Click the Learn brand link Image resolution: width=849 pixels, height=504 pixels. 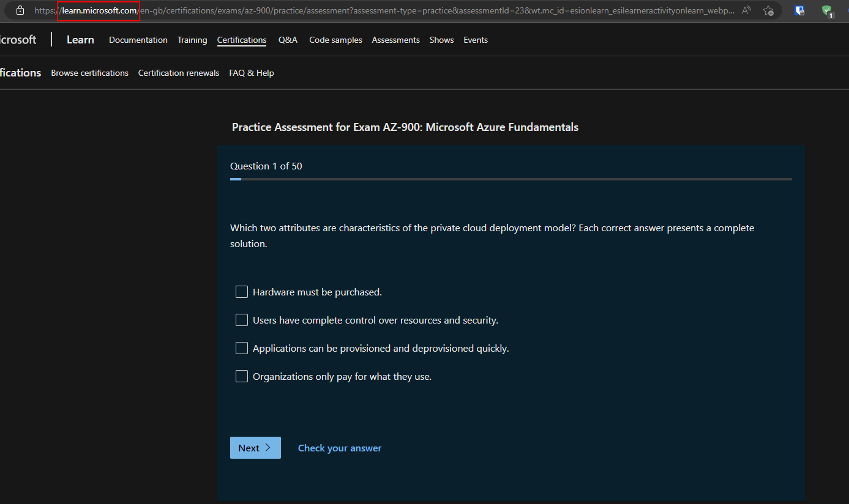pos(80,40)
